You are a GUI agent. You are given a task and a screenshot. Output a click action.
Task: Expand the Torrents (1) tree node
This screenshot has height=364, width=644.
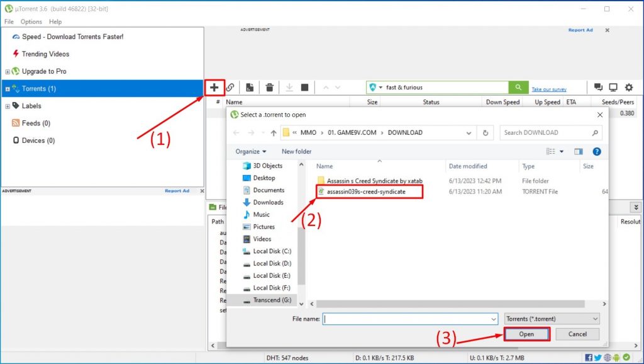[x=8, y=89]
